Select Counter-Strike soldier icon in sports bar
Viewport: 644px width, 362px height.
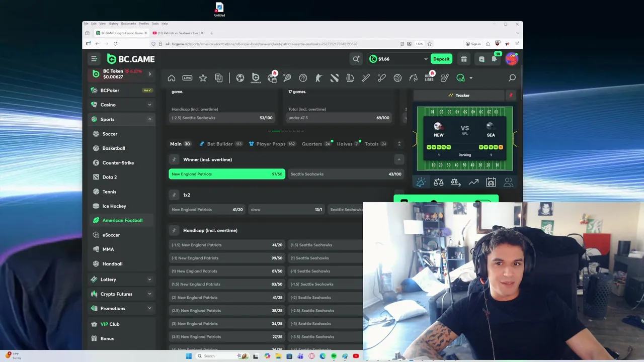pyautogui.click(x=318, y=78)
